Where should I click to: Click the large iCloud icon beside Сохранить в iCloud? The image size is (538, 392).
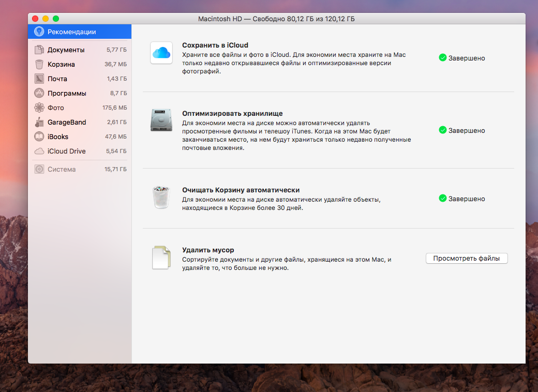pyautogui.click(x=161, y=53)
